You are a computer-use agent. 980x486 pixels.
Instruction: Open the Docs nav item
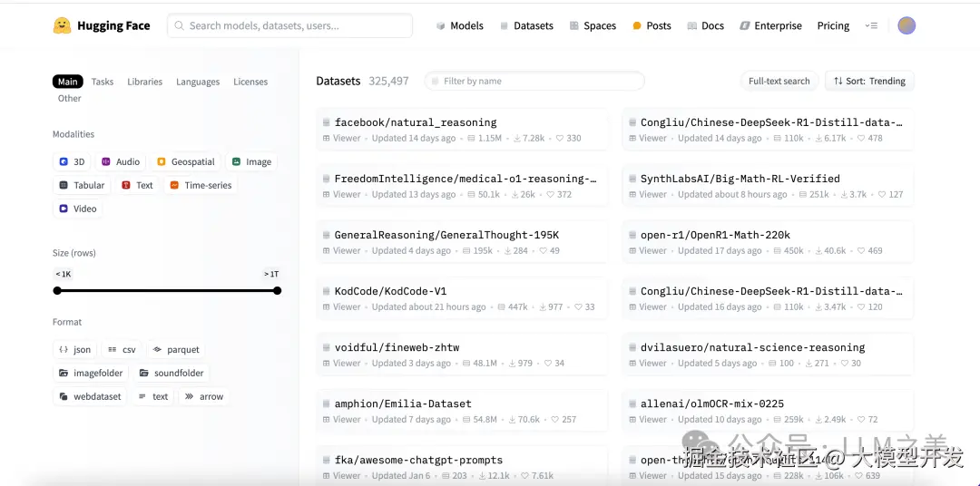coord(706,25)
